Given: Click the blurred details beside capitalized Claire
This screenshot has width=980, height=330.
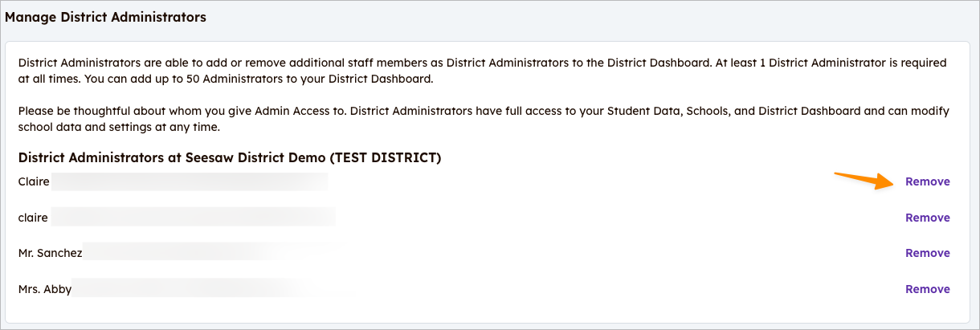Looking at the screenshot, I should [x=189, y=181].
